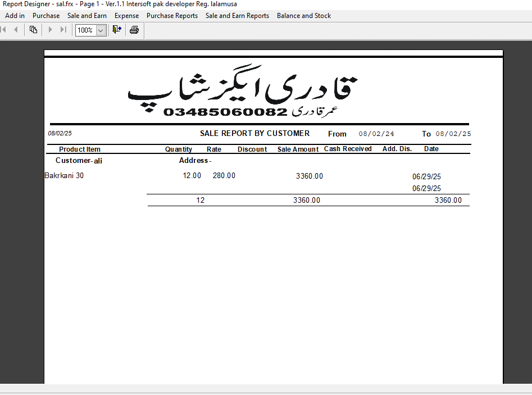The width and height of the screenshot is (532, 395).
Task: Open the Add in menu
Action: tap(14, 16)
